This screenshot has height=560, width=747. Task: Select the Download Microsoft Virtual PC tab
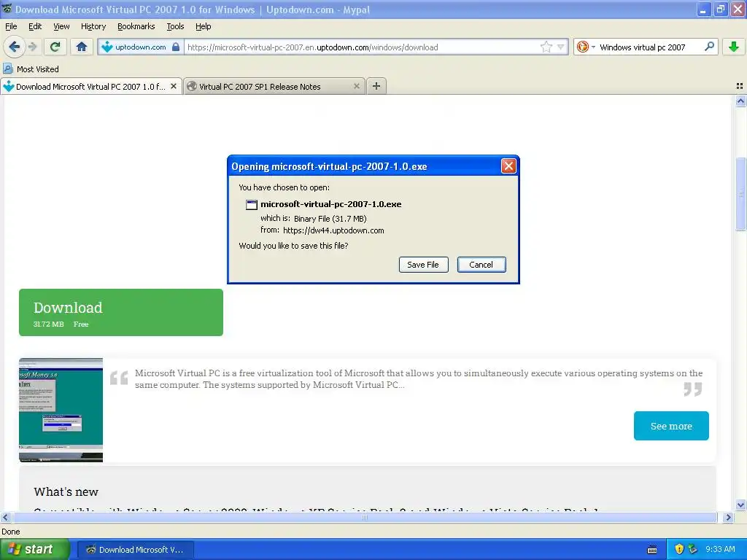90,86
